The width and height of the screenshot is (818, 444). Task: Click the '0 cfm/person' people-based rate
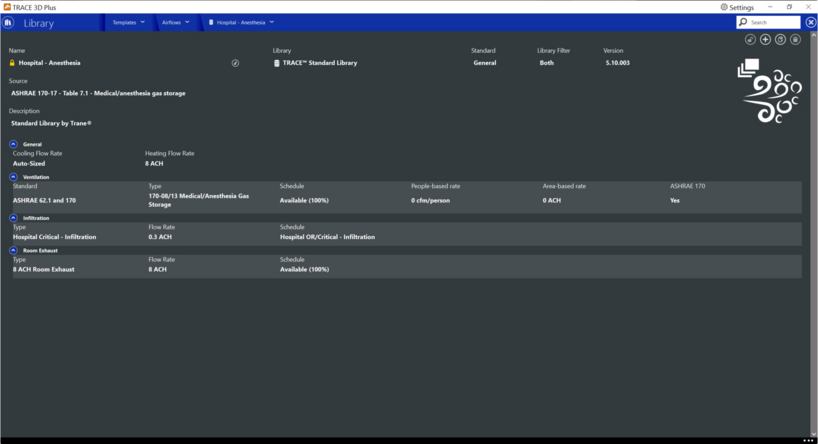click(x=430, y=200)
